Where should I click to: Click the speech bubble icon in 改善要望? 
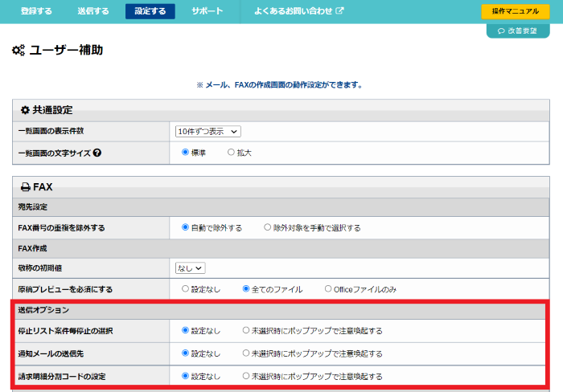501,31
